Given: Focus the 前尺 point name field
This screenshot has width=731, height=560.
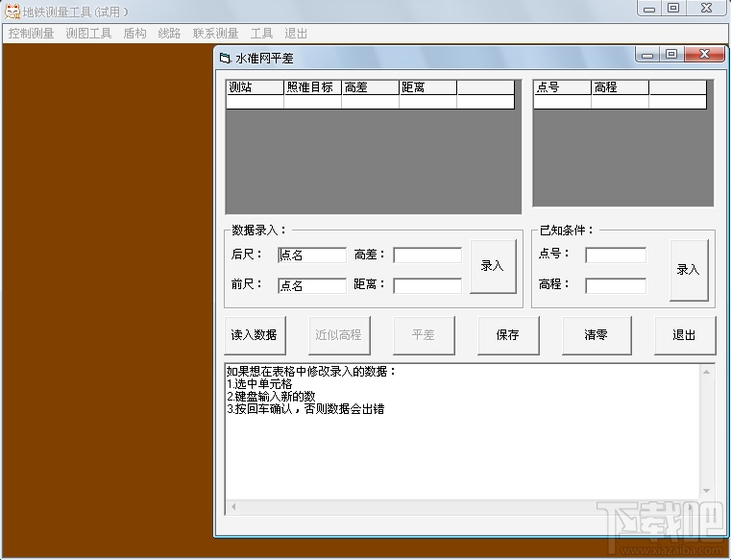Looking at the screenshot, I should (312, 286).
